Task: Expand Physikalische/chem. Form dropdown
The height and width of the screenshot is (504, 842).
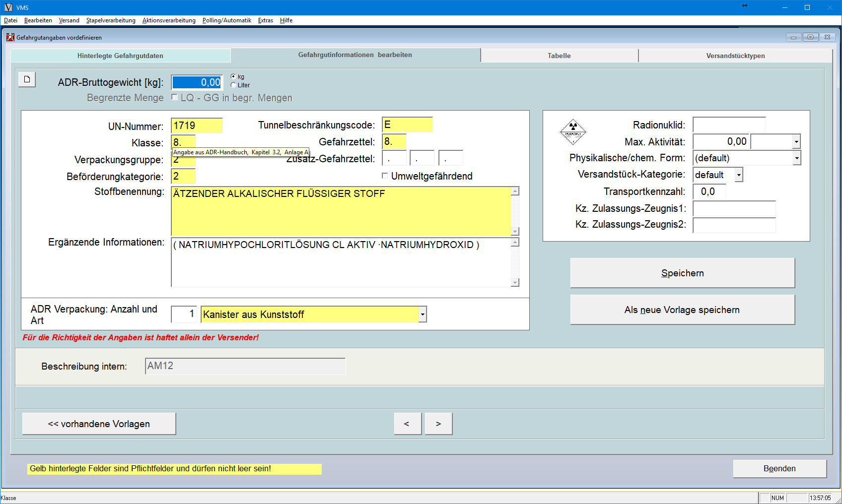Action: click(796, 158)
